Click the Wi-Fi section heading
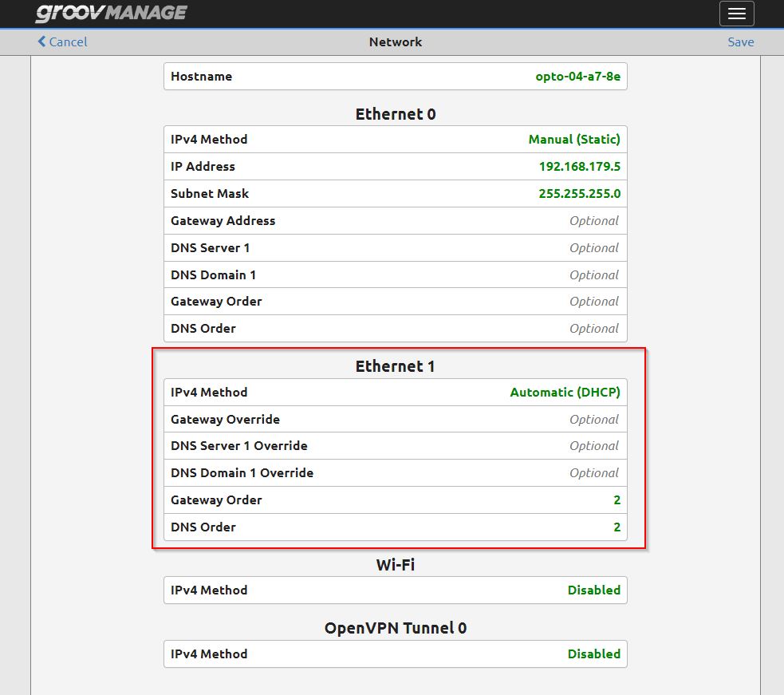Viewport: 784px width, 695px height. pyautogui.click(x=396, y=565)
